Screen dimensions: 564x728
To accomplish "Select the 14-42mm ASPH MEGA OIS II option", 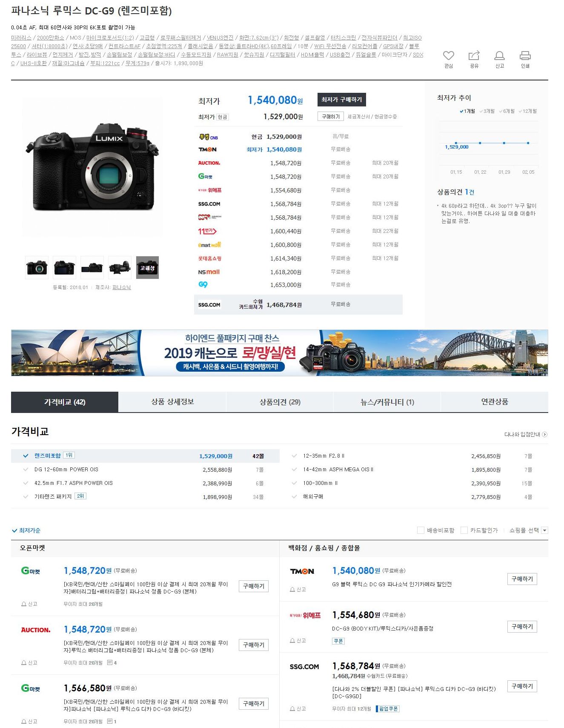I will (338, 470).
